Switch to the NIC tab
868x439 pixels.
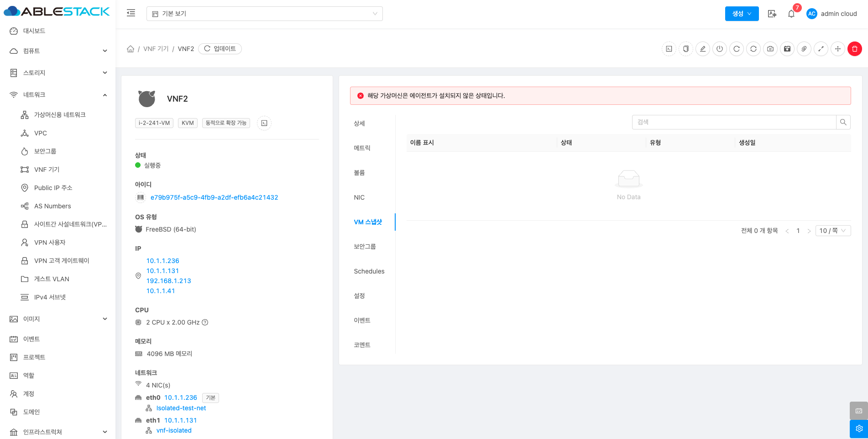[x=359, y=197]
